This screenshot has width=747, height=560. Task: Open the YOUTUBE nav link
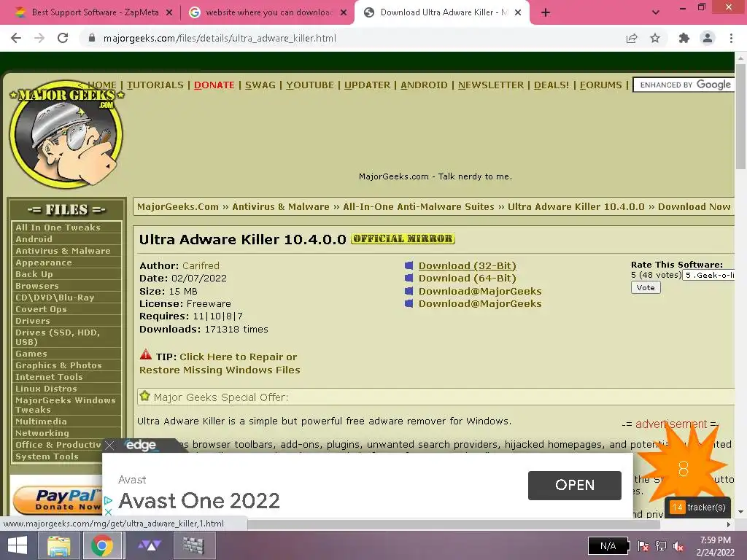[309, 85]
